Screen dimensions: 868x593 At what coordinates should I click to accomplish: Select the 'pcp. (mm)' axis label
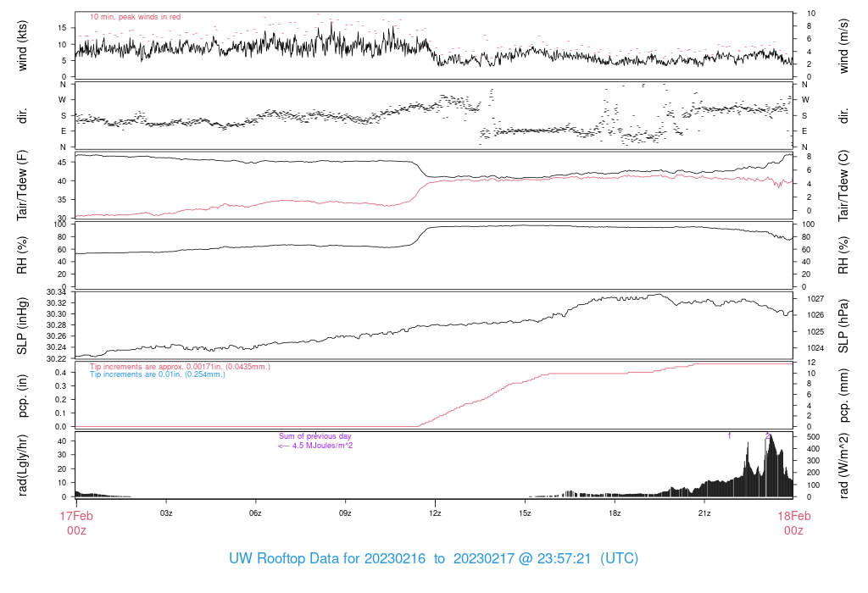[x=843, y=396]
